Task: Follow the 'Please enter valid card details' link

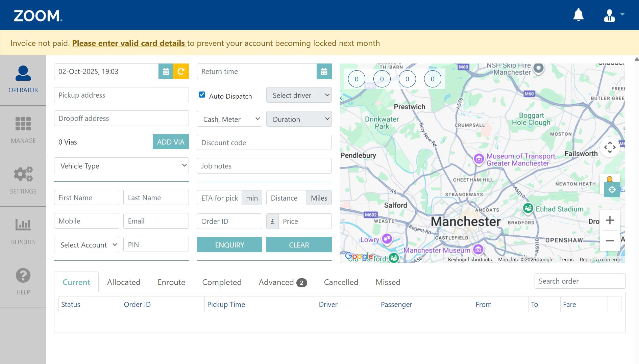Action: pyautogui.click(x=129, y=43)
